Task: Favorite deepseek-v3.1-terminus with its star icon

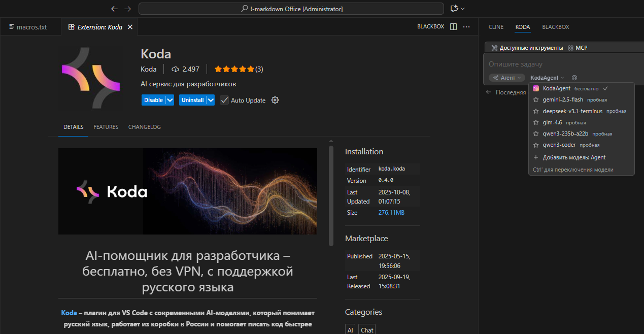Action: [x=536, y=111]
